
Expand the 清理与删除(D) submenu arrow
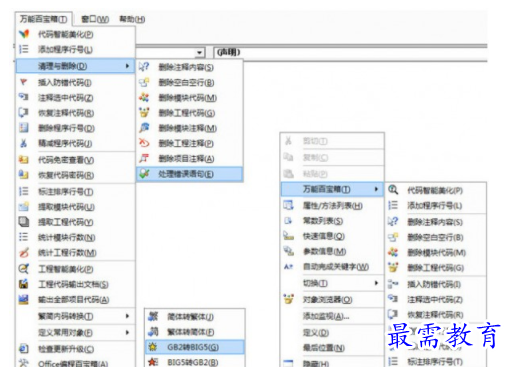(x=127, y=66)
